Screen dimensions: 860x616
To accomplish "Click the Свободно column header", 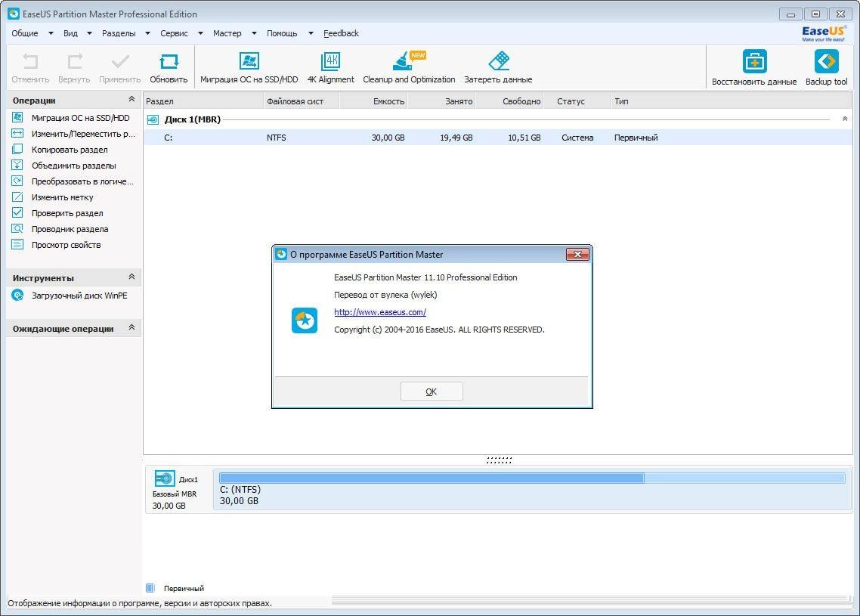I will [510, 101].
